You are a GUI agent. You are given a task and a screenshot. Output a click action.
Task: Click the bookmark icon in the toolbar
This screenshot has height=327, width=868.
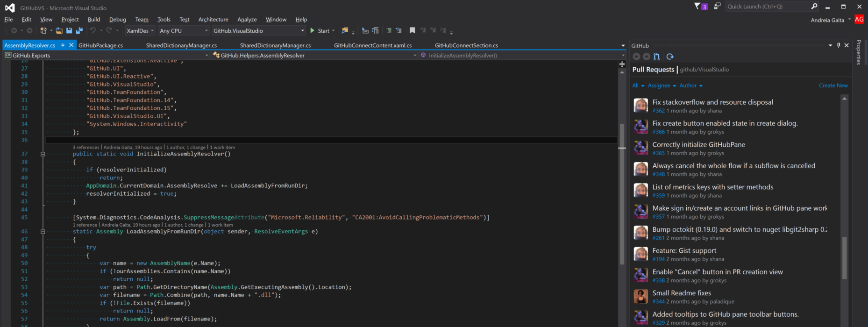412,31
